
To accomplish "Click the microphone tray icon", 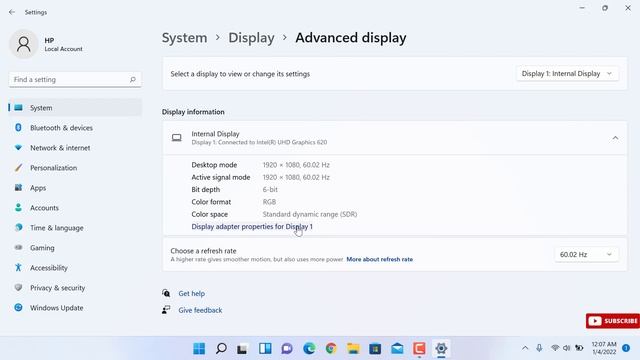I will tap(539, 348).
